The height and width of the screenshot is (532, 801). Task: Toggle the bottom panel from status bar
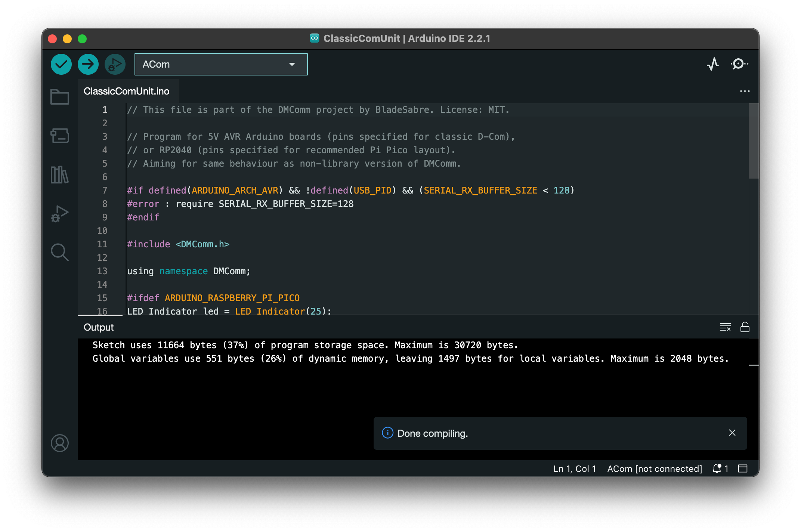pyautogui.click(x=743, y=468)
